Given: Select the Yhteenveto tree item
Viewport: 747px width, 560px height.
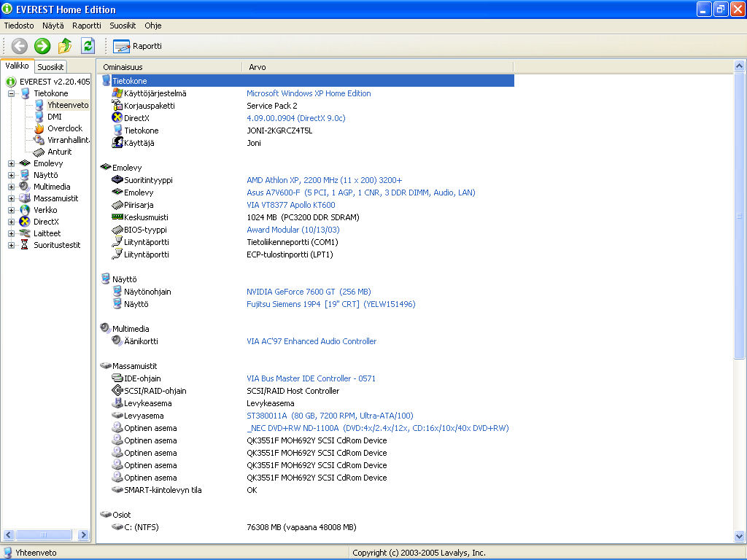Looking at the screenshot, I should click(68, 105).
